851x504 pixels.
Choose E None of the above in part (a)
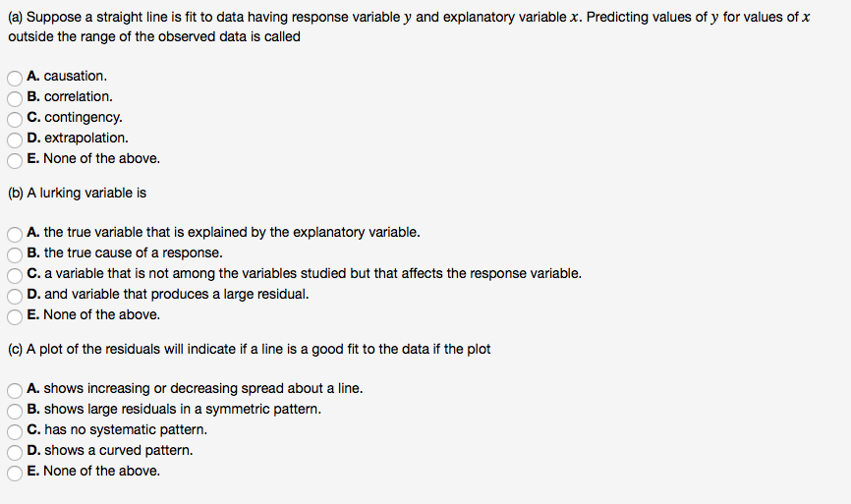pyautogui.click(x=15, y=160)
